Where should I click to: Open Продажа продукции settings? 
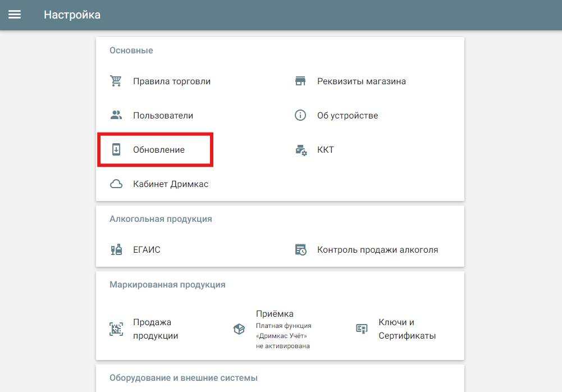(x=156, y=329)
